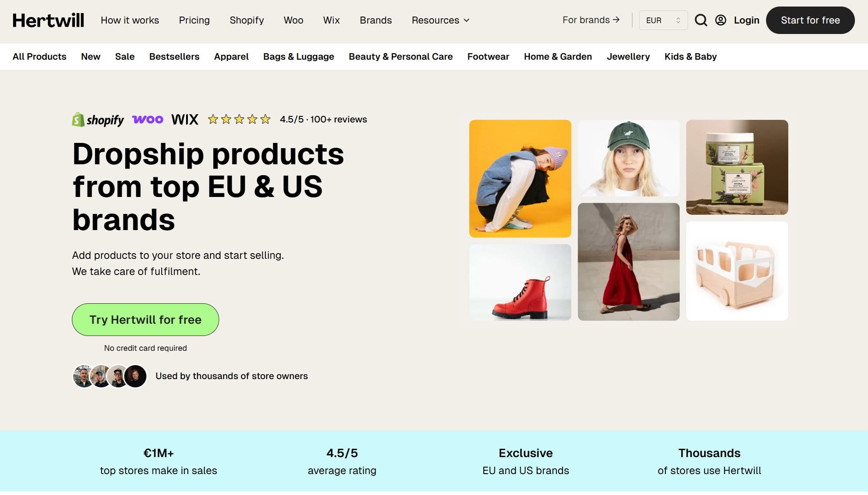
Task: Click Used by thousands of store owners
Action: [231, 376]
